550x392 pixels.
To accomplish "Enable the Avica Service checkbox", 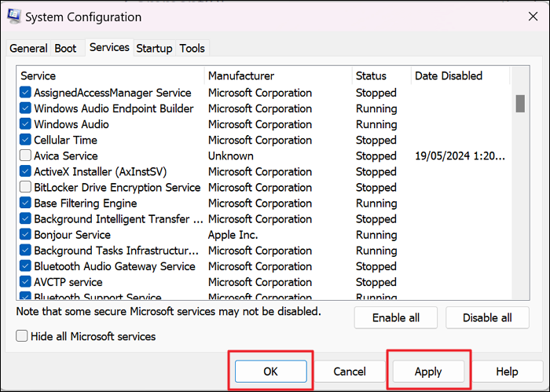I will point(26,156).
